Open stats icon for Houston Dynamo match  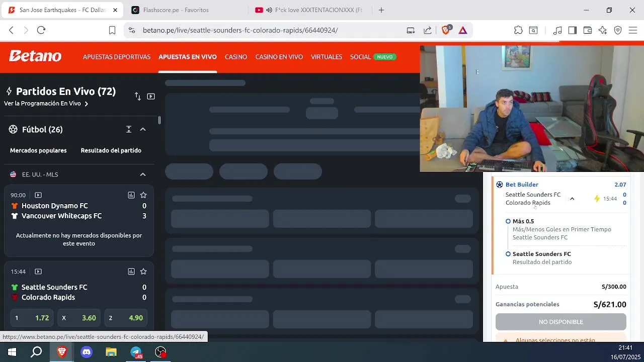pyautogui.click(x=131, y=195)
